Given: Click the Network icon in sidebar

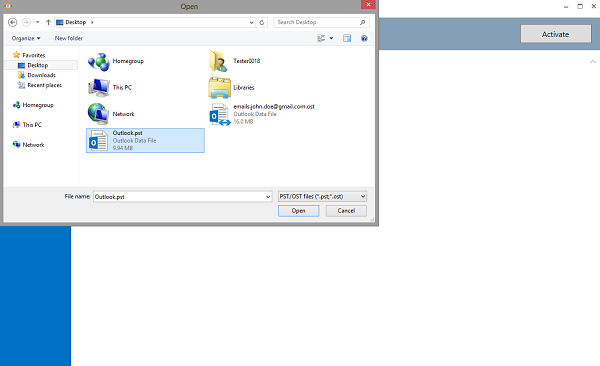Looking at the screenshot, I should pos(16,144).
